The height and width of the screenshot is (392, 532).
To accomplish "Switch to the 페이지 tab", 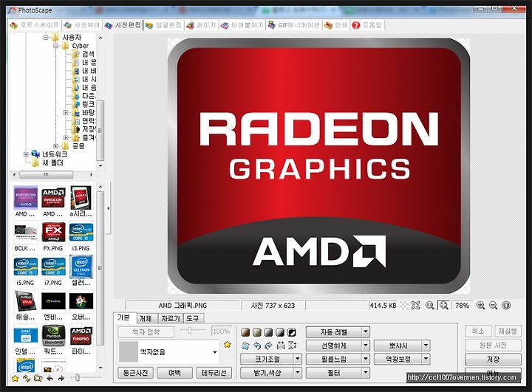I will point(201,25).
